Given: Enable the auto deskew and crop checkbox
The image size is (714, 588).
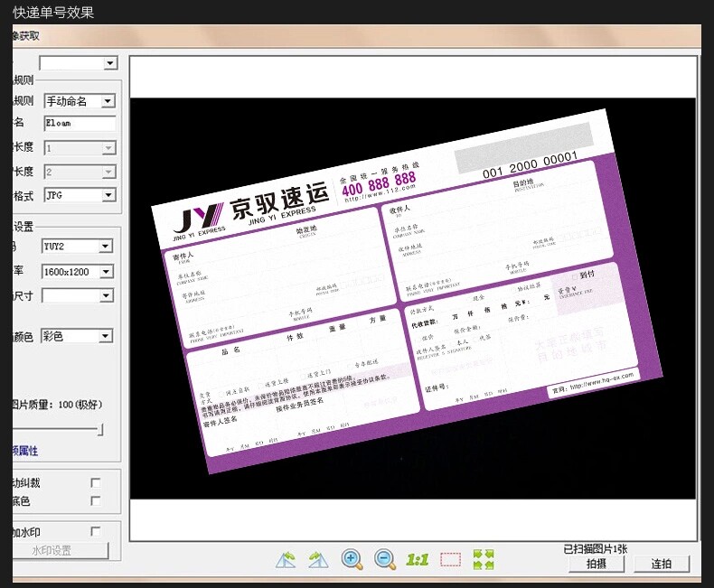Looking at the screenshot, I should (96, 483).
